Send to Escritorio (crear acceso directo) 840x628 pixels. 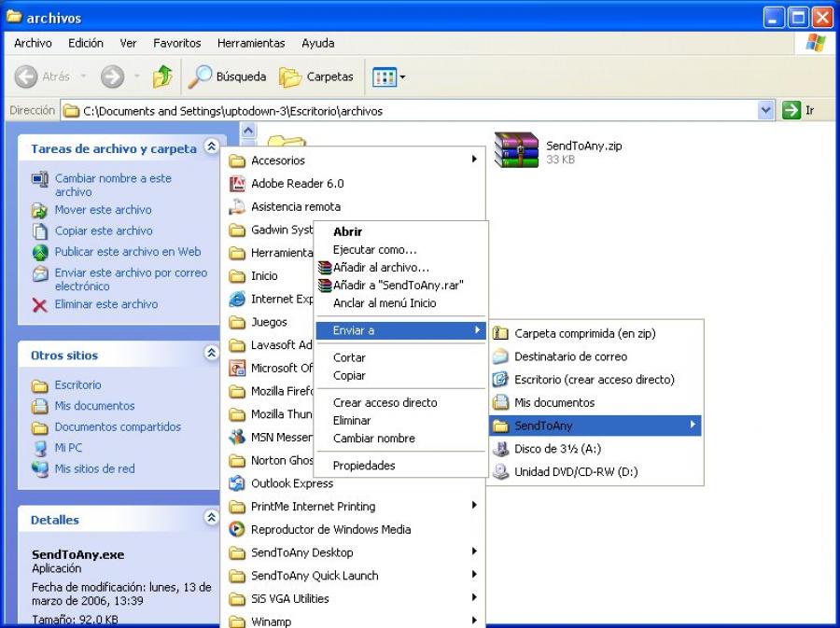(595, 380)
